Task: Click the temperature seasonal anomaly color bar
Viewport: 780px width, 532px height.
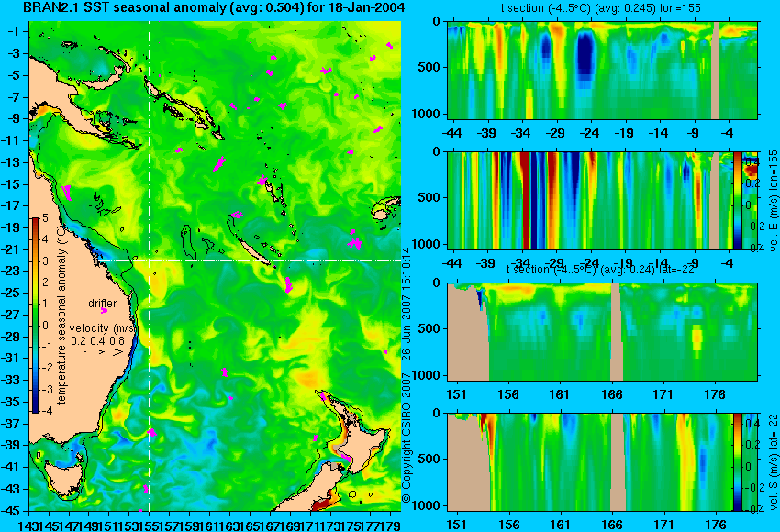Action: tap(35, 316)
